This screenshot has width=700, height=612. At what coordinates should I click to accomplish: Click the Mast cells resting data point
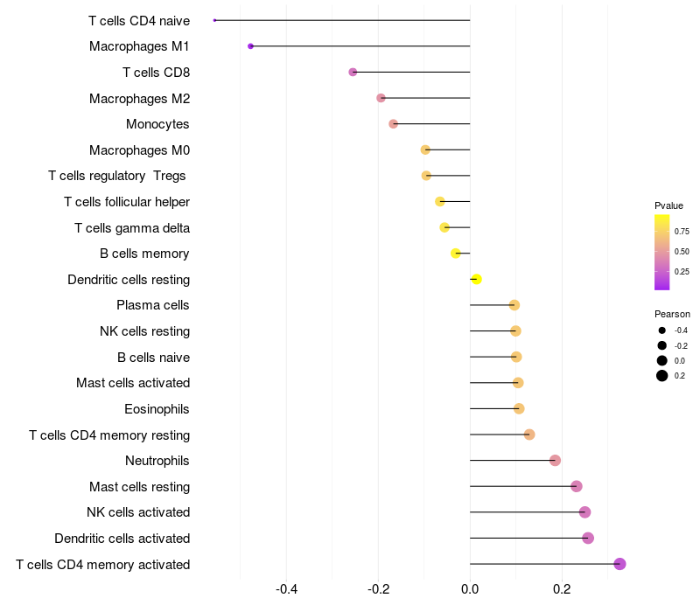576,487
